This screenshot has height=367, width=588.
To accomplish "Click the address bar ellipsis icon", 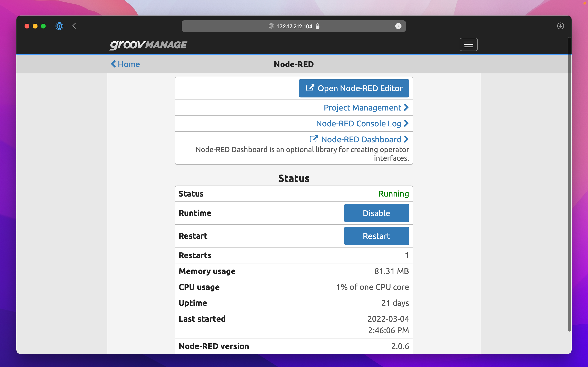I will point(398,26).
